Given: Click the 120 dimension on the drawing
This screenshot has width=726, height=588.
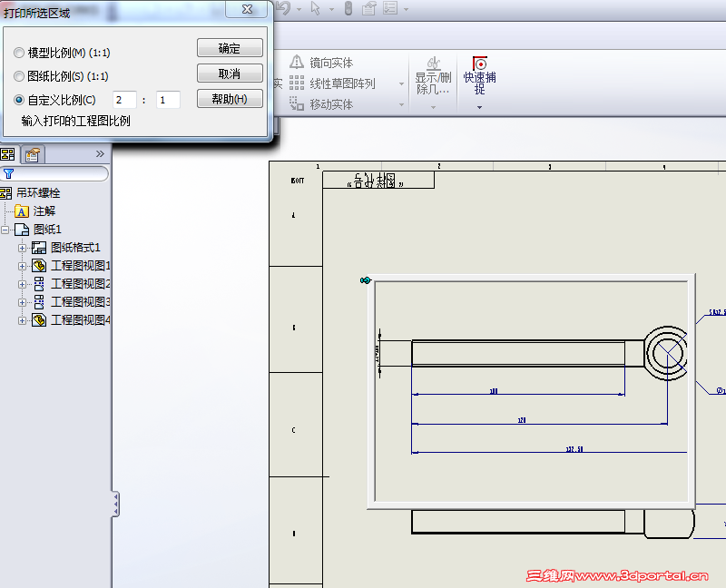Looking at the screenshot, I should pos(522,420).
